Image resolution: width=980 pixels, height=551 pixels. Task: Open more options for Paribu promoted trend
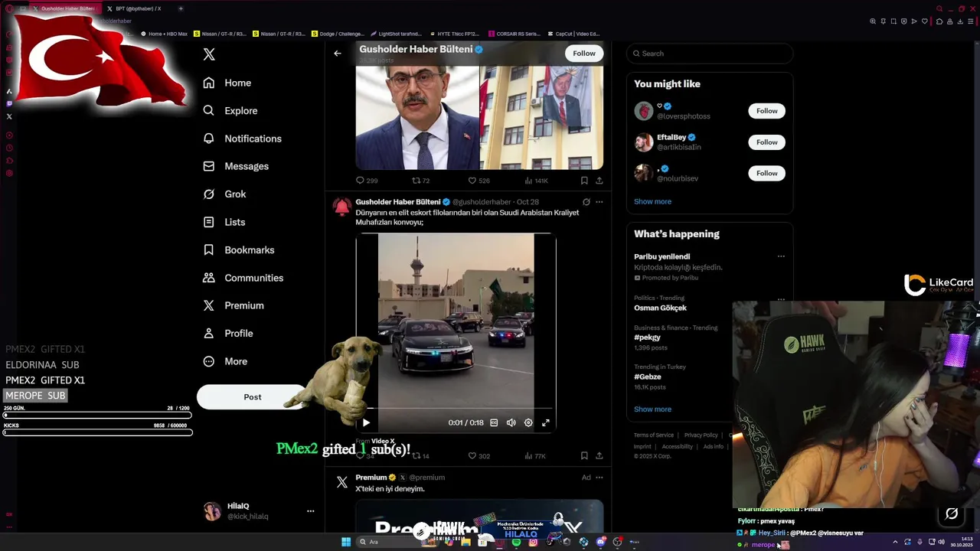tap(781, 256)
